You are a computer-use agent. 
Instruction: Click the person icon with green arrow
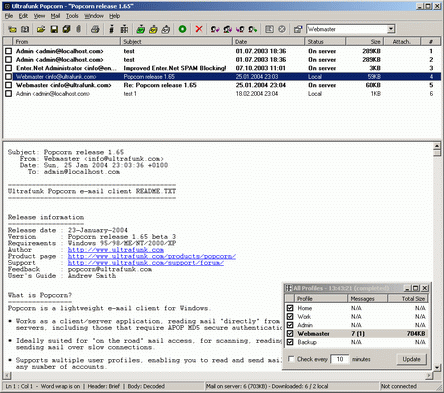[x=253, y=29]
